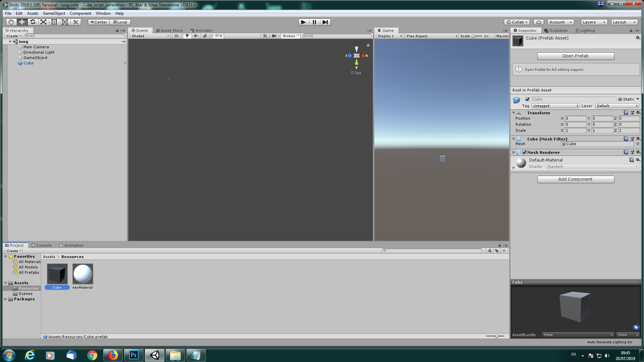
Task: Open the Window menu
Action: click(103, 13)
